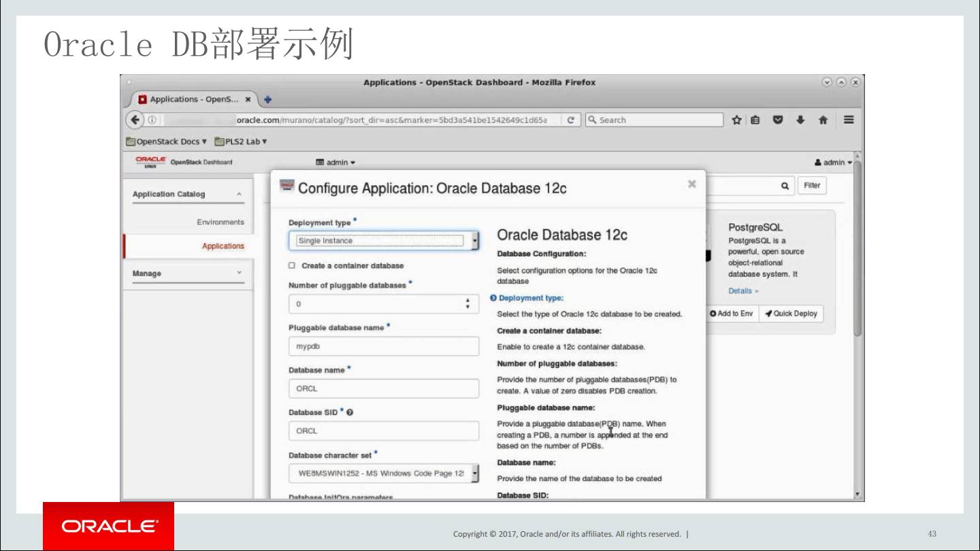This screenshot has width=980, height=551.
Task: Open the Deployment type dropdown
Action: pos(384,241)
